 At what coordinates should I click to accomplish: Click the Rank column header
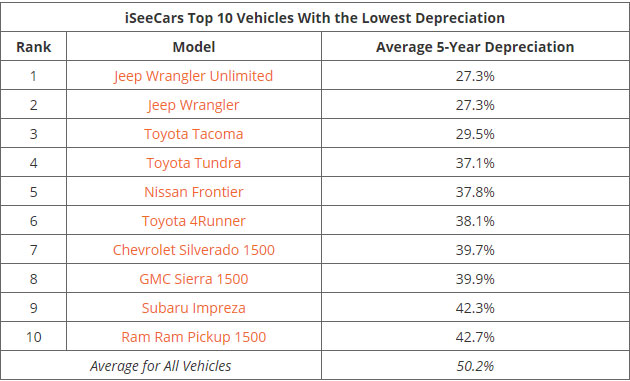(33, 47)
